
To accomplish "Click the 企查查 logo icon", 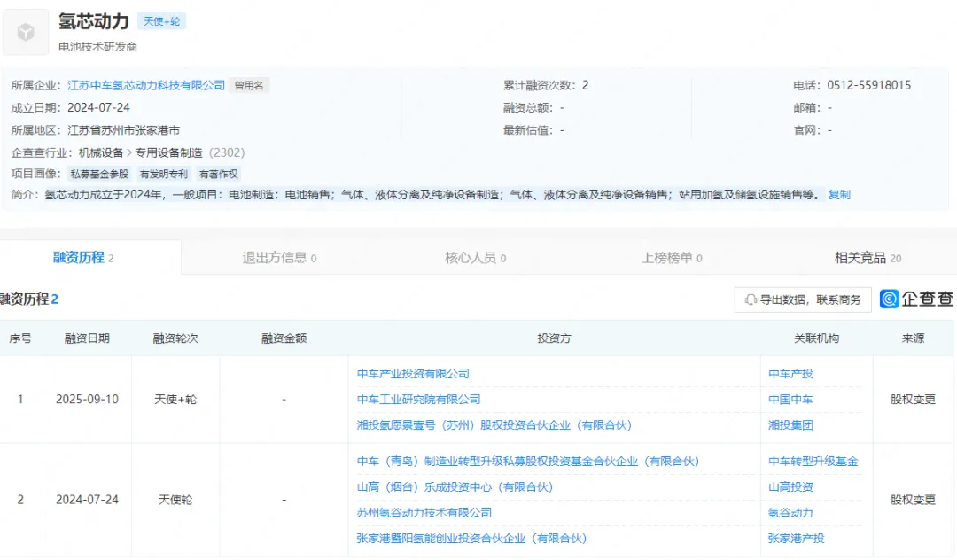I will 890,299.
